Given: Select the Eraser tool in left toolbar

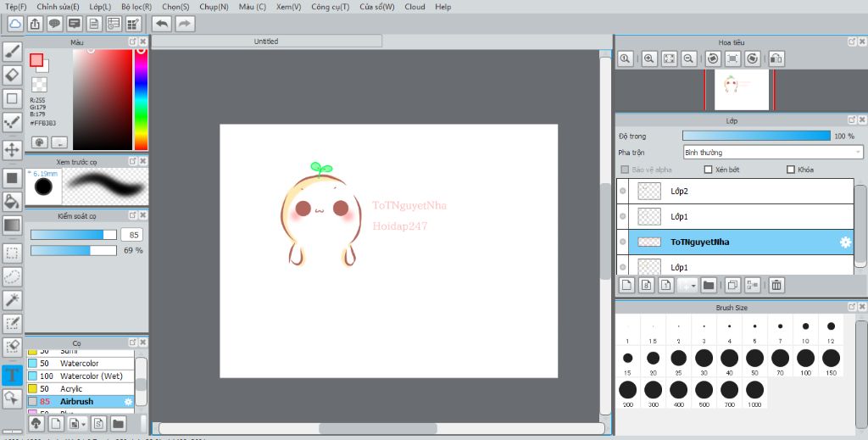Looking at the screenshot, I should point(13,75).
